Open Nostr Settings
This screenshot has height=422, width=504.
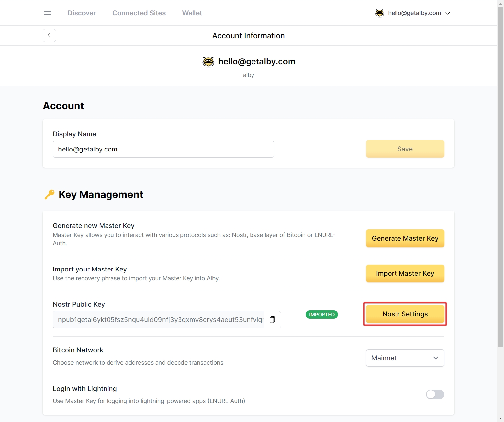(x=405, y=314)
